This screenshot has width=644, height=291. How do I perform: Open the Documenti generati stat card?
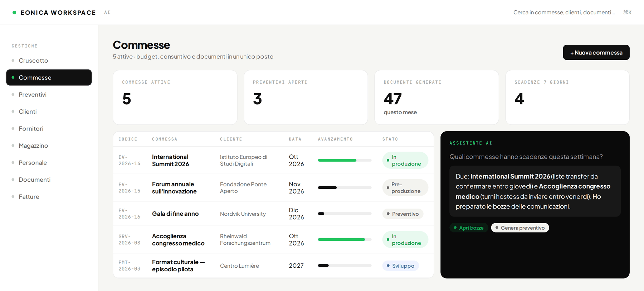click(436, 97)
